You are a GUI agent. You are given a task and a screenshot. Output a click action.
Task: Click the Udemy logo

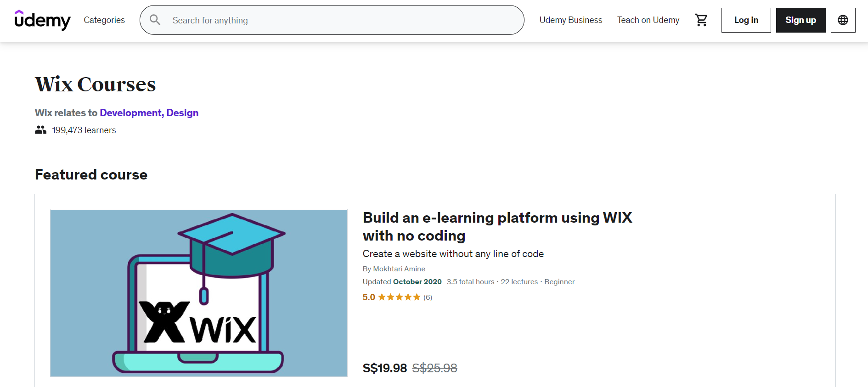[x=42, y=20]
